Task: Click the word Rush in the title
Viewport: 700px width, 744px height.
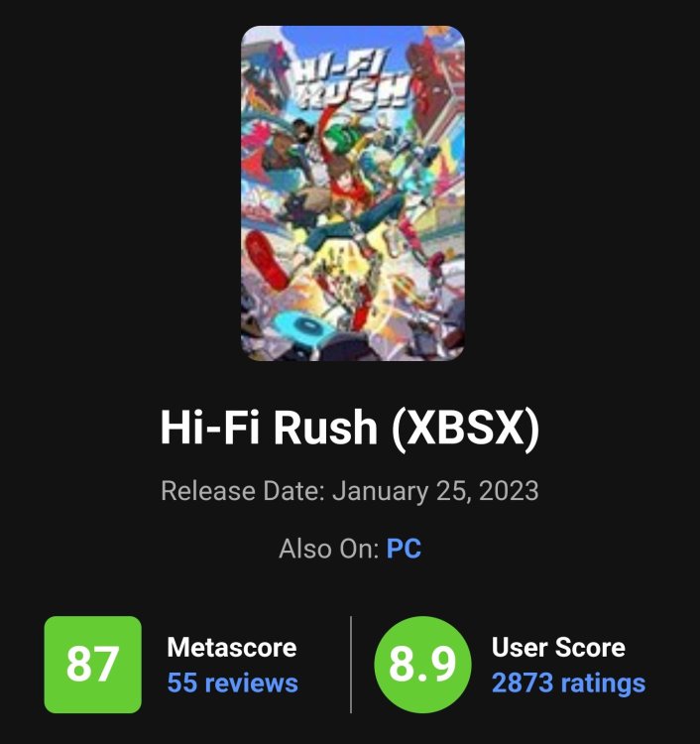Action: pyautogui.click(x=325, y=428)
